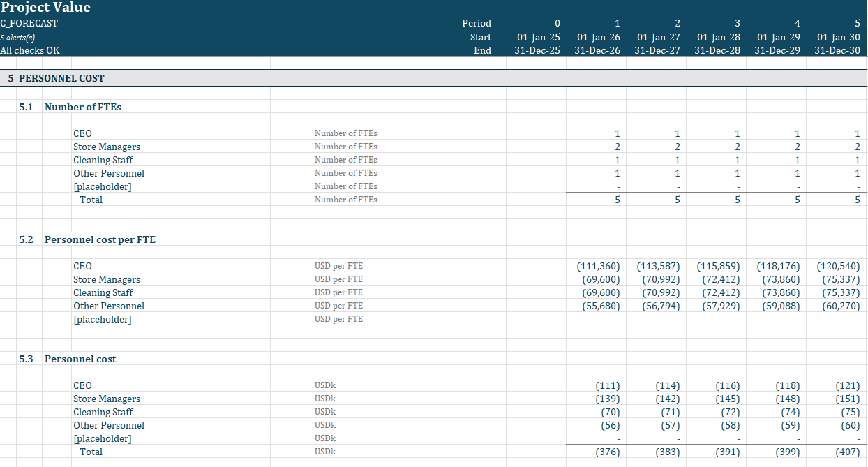Image resolution: width=868 pixels, height=467 pixels.
Task: Select Cleaning Staff in the Personnel cost section
Action: [103, 412]
